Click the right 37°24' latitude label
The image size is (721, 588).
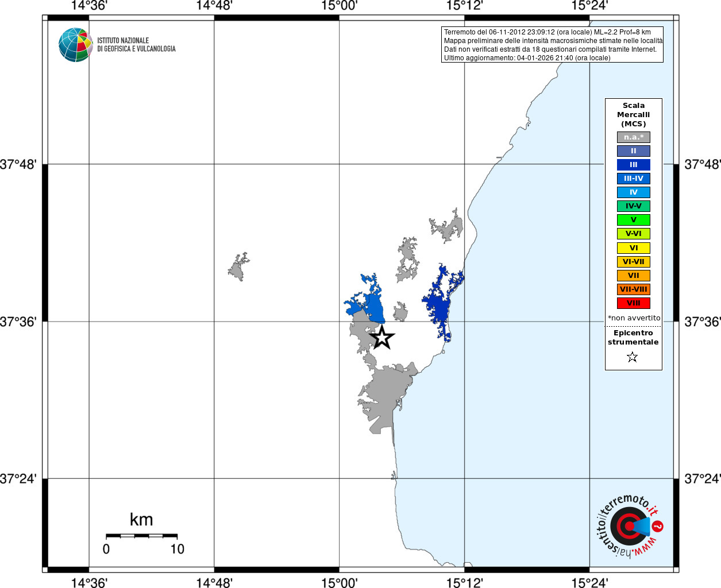pos(702,479)
